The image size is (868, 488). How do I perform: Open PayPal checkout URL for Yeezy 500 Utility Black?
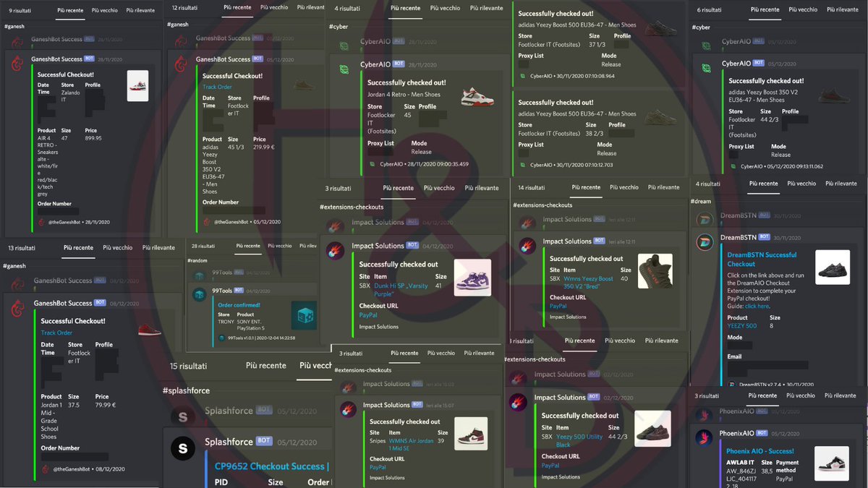coord(550,466)
